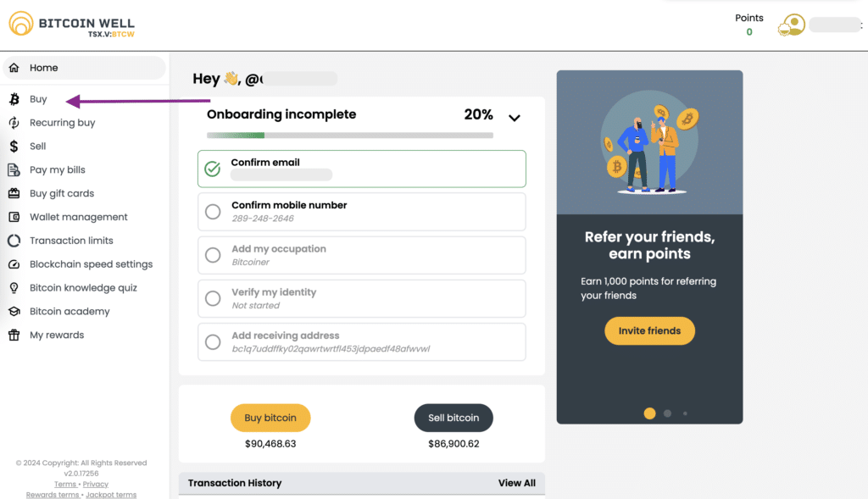Click the My rewards gift box icon

(x=14, y=335)
